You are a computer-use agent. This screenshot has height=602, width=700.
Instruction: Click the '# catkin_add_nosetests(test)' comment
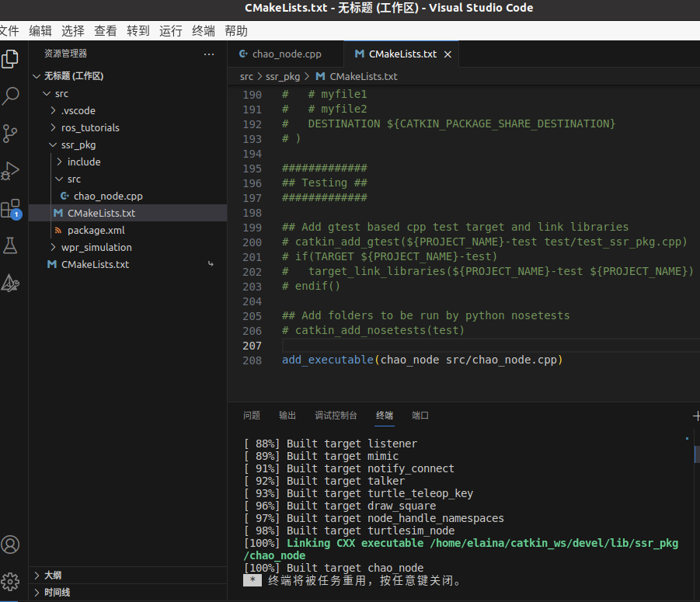click(x=373, y=330)
